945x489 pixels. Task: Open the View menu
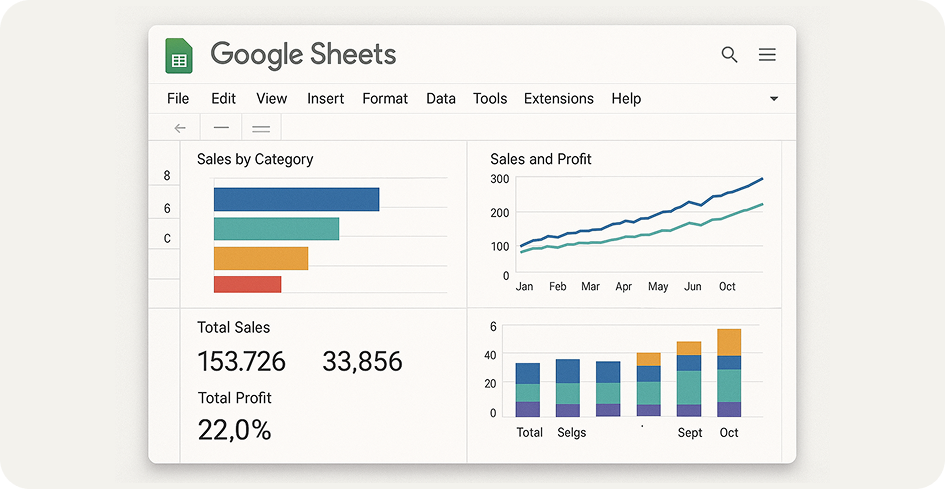(x=271, y=99)
